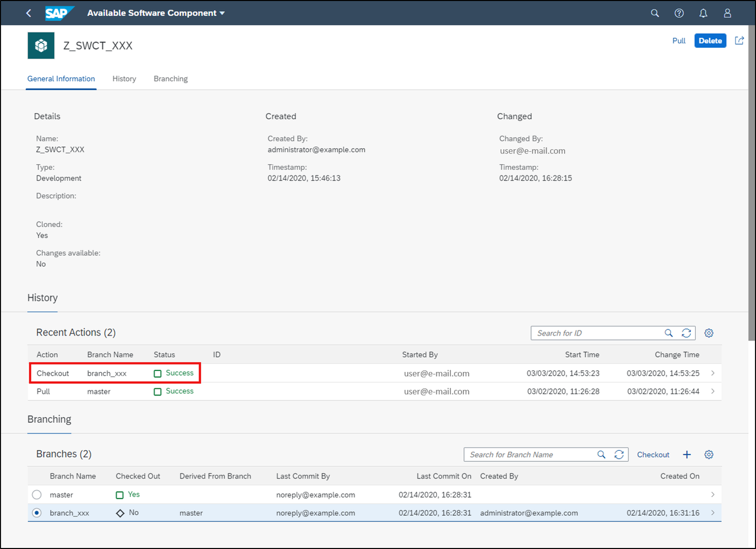The height and width of the screenshot is (549, 756).
Task: Click branch_xxx cell in Recent Actions
Action: pyautogui.click(x=107, y=374)
